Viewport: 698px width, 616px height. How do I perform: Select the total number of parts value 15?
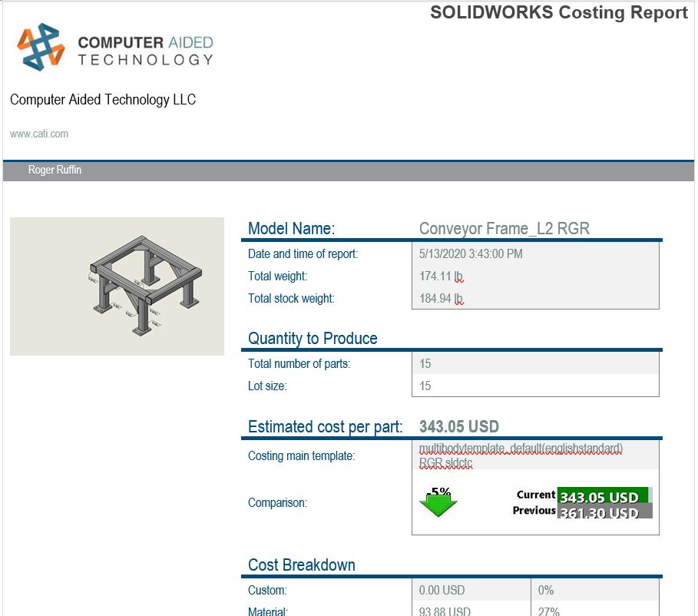pyautogui.click(x=425, y=364)
